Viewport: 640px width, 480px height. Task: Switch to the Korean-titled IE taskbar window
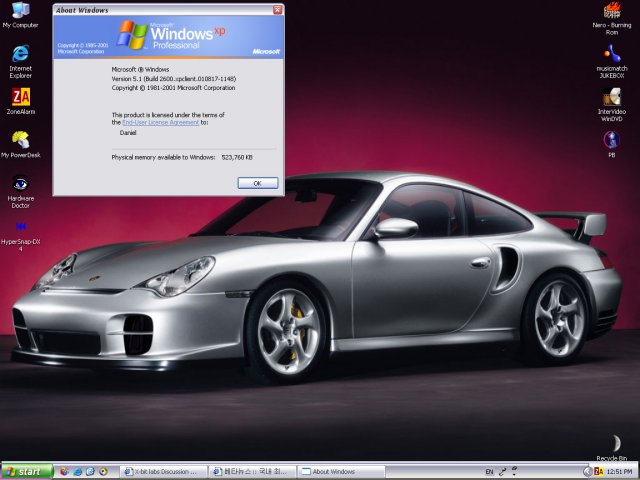252,471
